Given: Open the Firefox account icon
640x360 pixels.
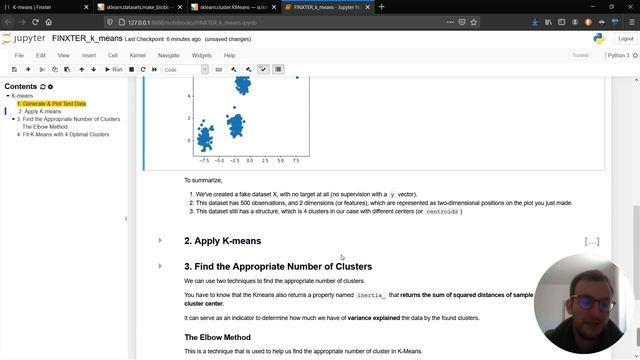Looking at the screenshot, I should tap(575, 22).
